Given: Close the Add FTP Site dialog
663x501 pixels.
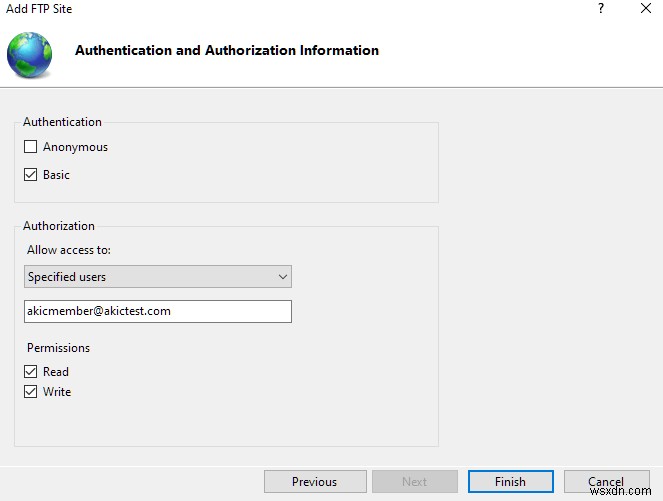Looking at the screenshot, I should tap(646, 8).
